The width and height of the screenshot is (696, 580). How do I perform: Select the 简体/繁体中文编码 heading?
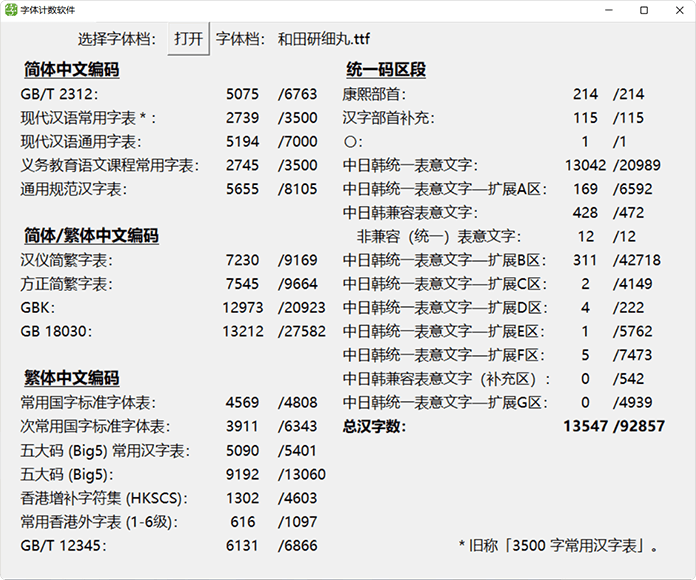click(x=91, y=236)
